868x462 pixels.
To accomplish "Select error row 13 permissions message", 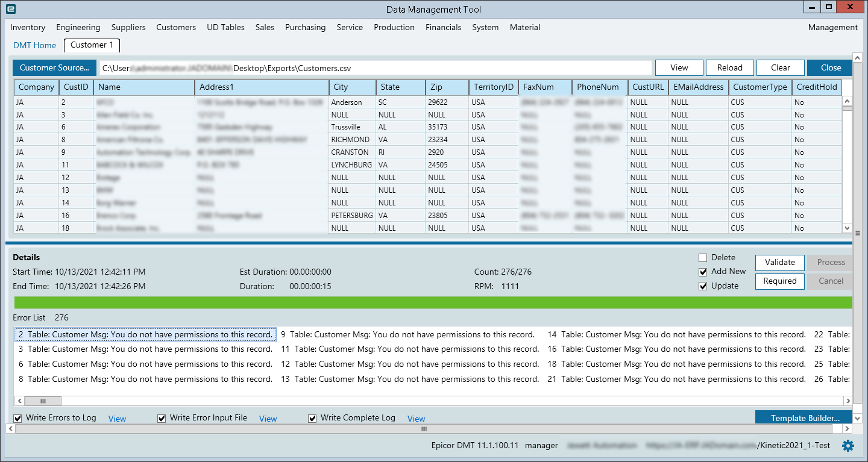I will pos(410,379).
